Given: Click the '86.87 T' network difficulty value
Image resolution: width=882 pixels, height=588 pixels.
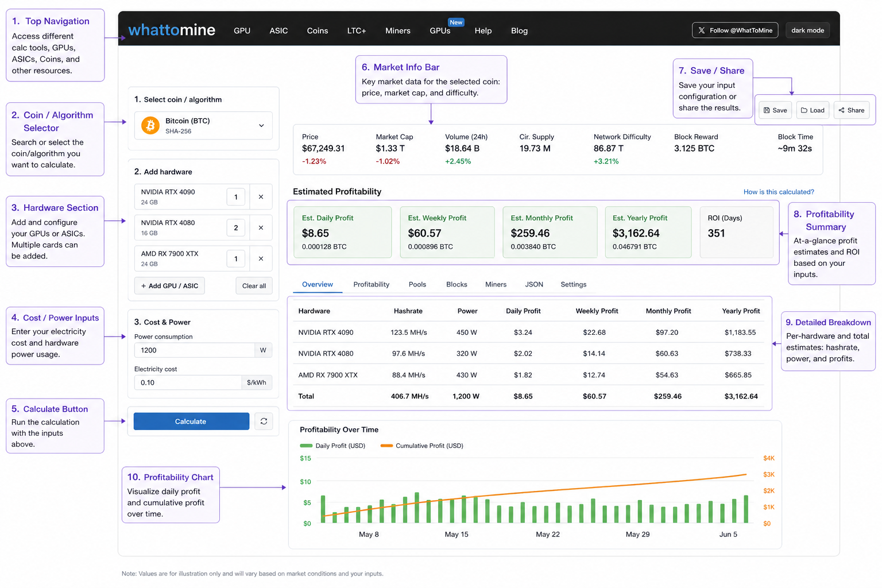Looking at the screenshot, I should (x=609, y=148).
